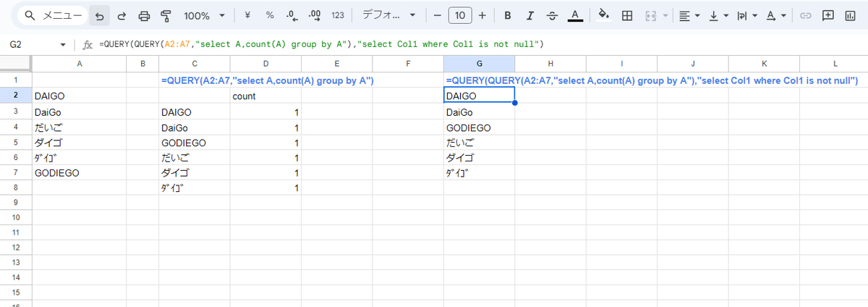The height and width of the screenshot is (307, 868).
Task: Click the selected cell G2 DAIGO
Action: 479,95
